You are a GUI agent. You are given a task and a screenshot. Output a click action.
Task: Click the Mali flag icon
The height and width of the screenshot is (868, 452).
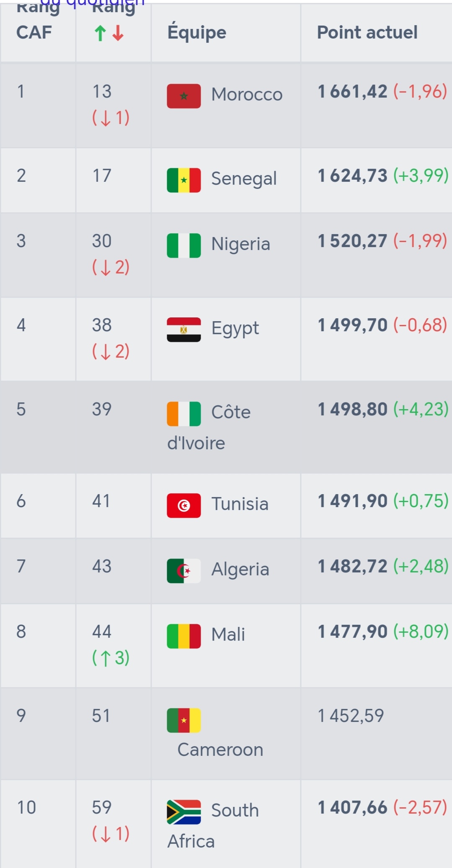click(x=183, y=636)
